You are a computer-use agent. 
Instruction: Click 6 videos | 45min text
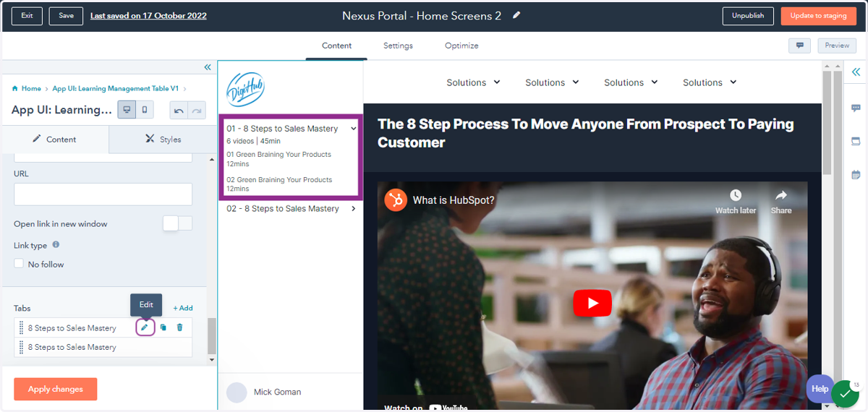click(x=253, y=141)
